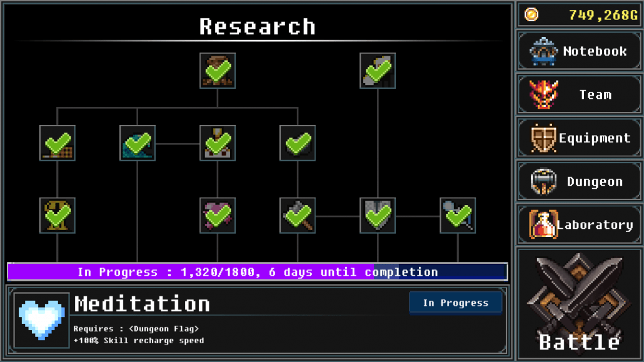Select the top brown chest research node
Viewport: 644px width, 362px height.
(217, 71)
